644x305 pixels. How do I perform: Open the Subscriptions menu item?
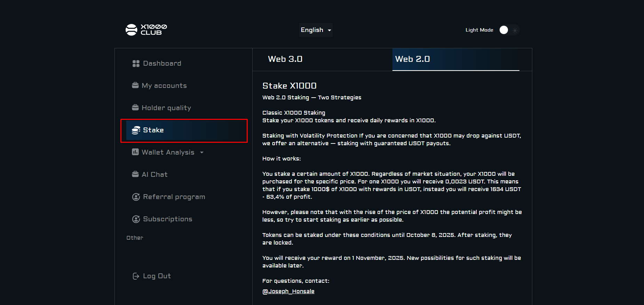coord(167,219)
